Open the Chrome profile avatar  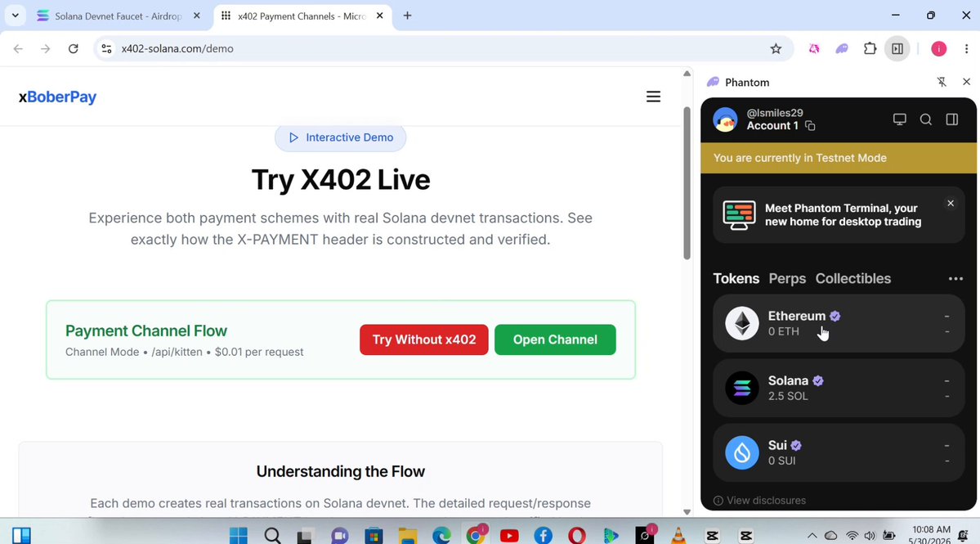tap(939, 49)
